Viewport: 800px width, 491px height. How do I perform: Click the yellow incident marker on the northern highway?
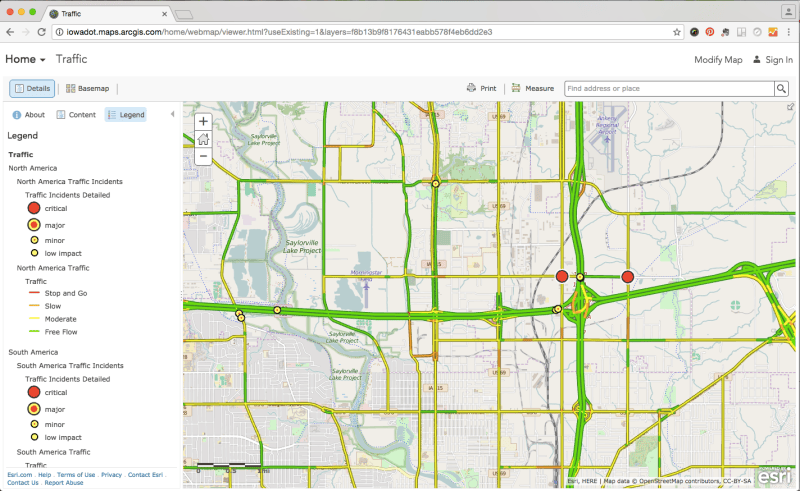pyautogui.click(x=436, y=184)
